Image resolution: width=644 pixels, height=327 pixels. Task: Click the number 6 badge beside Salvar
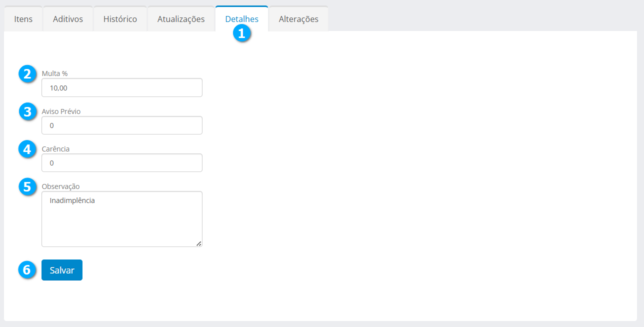click(x=27, y=270)
